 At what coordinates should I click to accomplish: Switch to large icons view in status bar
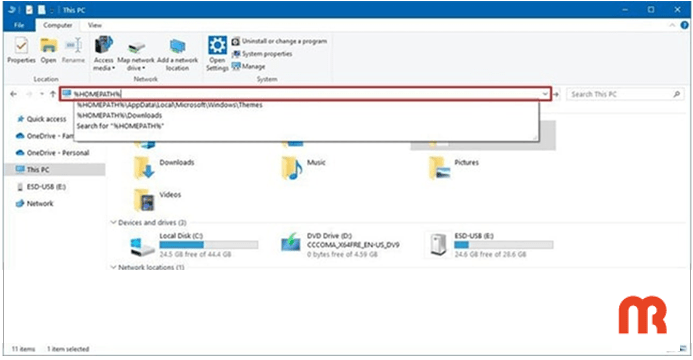pos(683,349)
